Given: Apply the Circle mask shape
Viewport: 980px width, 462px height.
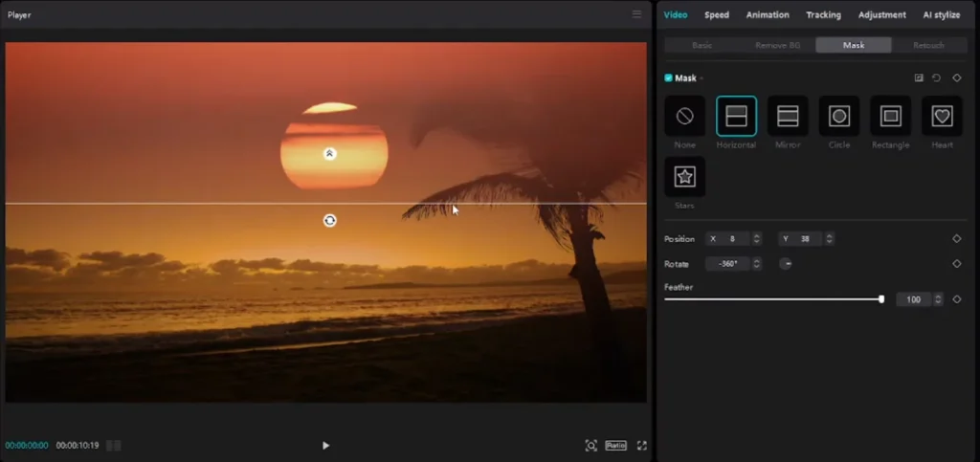Looking at the screenshot, I should [838, 116].
